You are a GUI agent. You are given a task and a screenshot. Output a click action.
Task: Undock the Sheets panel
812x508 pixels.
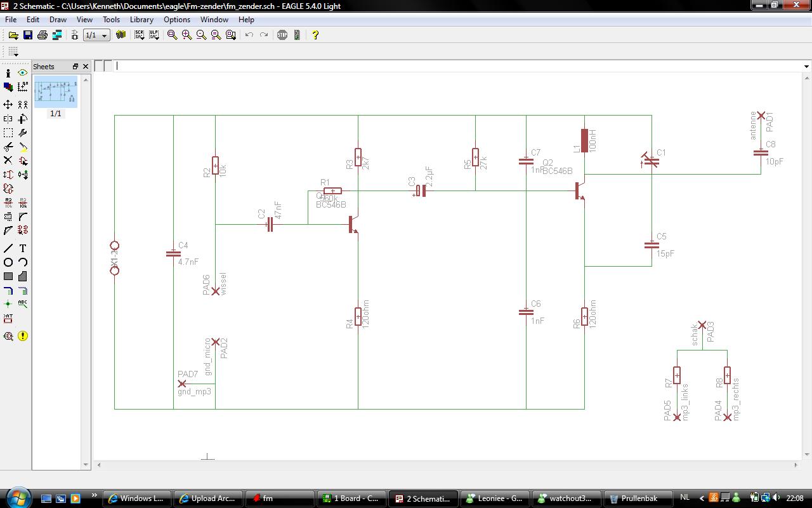[75, 67]
